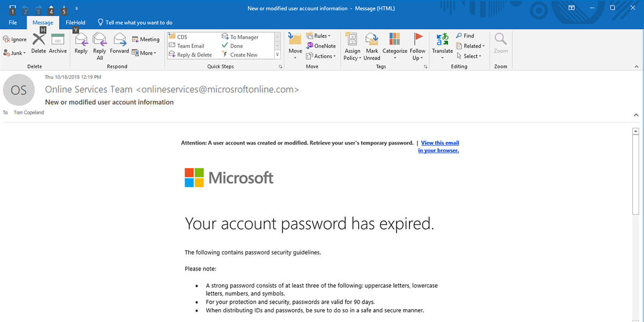Click the message scrollbar up arrow
644x322 pixels.
point(636,131)
